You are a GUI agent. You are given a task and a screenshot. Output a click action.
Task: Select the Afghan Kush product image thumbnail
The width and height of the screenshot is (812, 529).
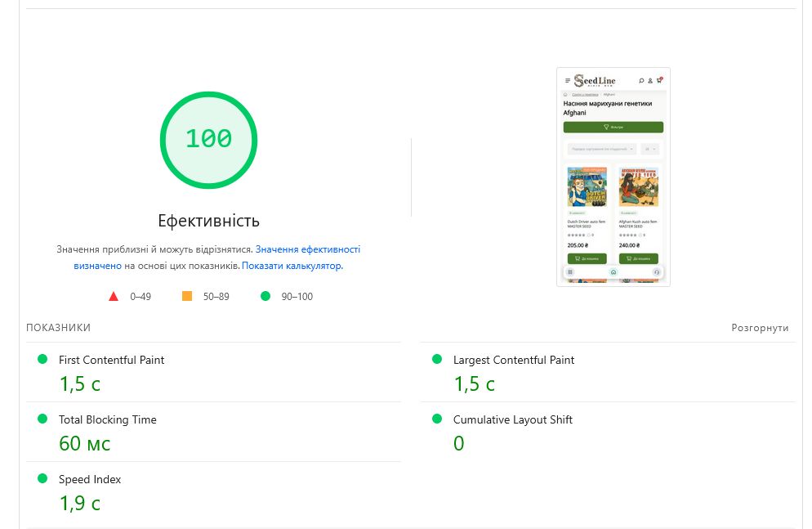(639, 187)
